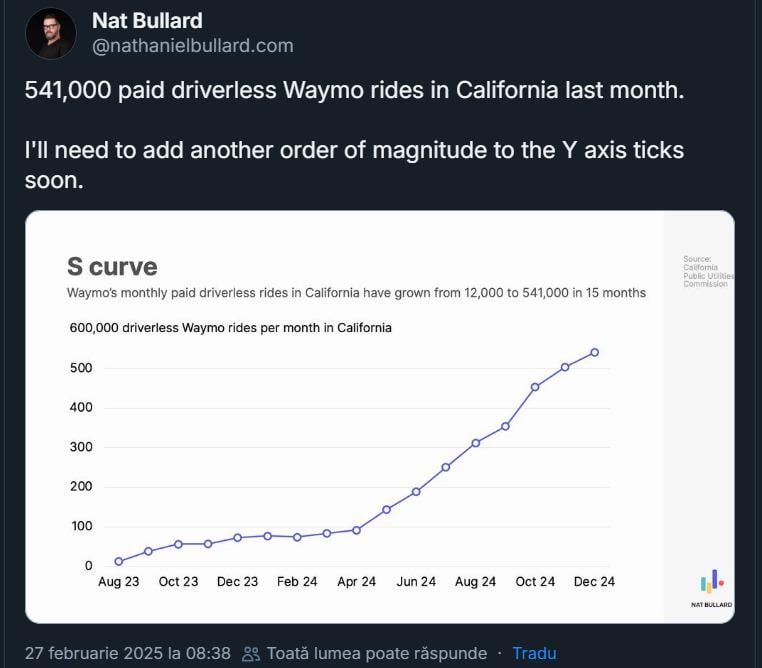Click the Oct 24 data point marker
The image size is (762, 668).
[x=535, y=387]
